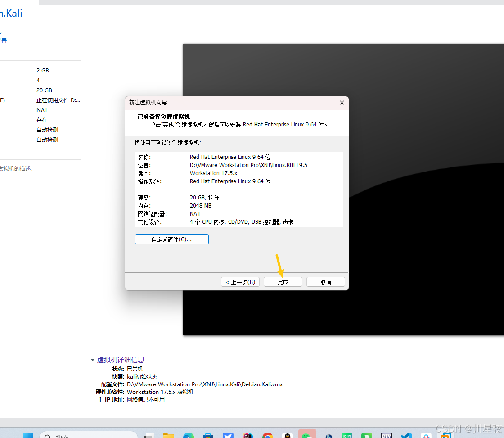Viewport: 504px width, 438px height.
Task: Click the 存在 device value in the sidebar
Action: point(42,120)
